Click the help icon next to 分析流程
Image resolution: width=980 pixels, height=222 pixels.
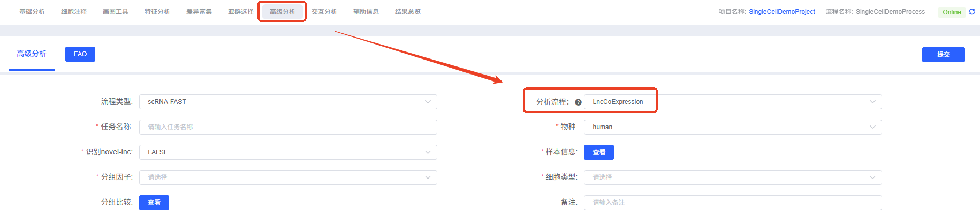coord(578,102)
